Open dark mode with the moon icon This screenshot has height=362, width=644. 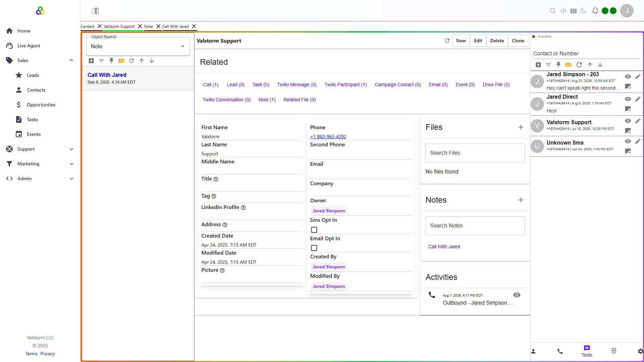(x=584, y=11)
